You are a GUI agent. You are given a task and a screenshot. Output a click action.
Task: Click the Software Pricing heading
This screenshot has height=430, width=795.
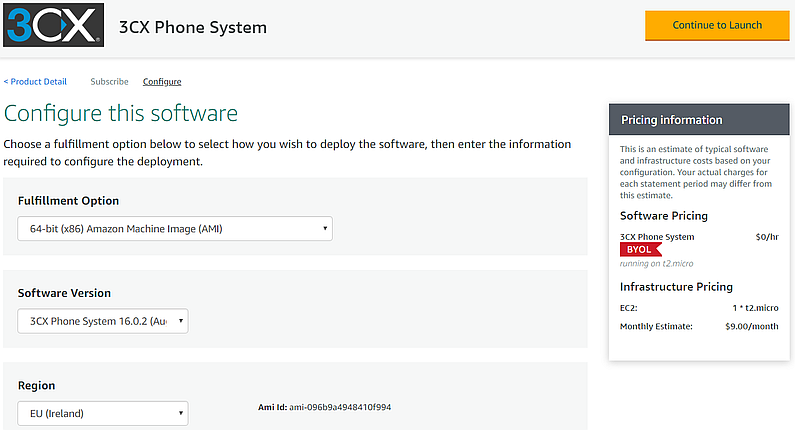click(x=664, y=216)
